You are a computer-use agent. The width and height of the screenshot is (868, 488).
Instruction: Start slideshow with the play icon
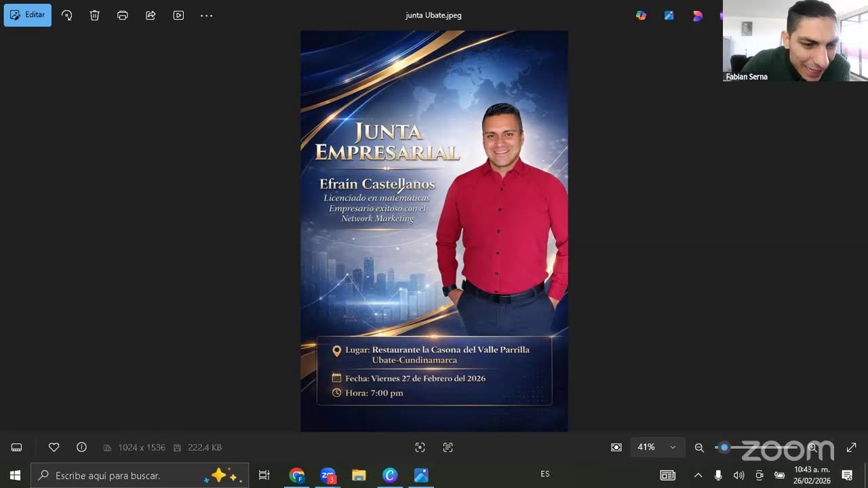(178, 15)
